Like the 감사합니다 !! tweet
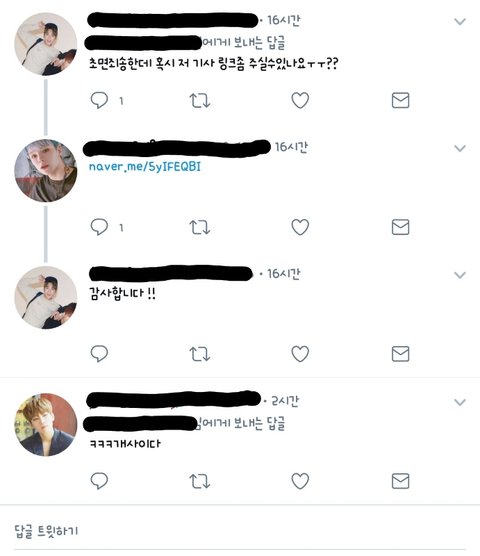Screen dimensions: 480x556 tap(300, 354)
